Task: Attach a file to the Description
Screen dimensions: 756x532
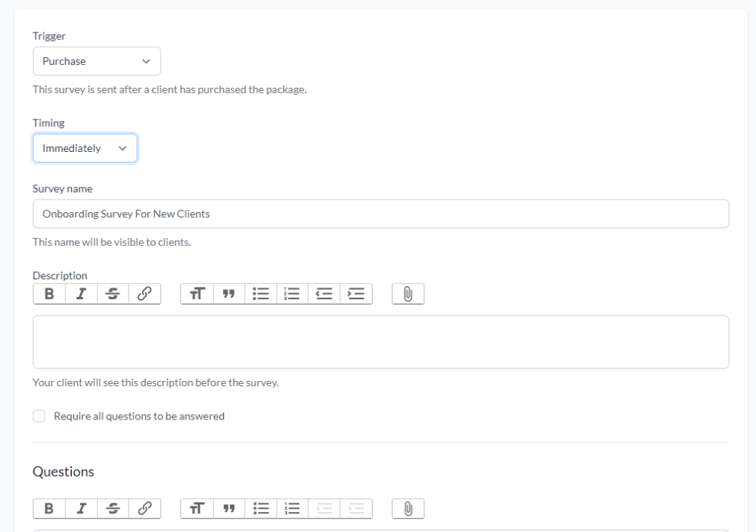Action: click(x=407, y=293)
